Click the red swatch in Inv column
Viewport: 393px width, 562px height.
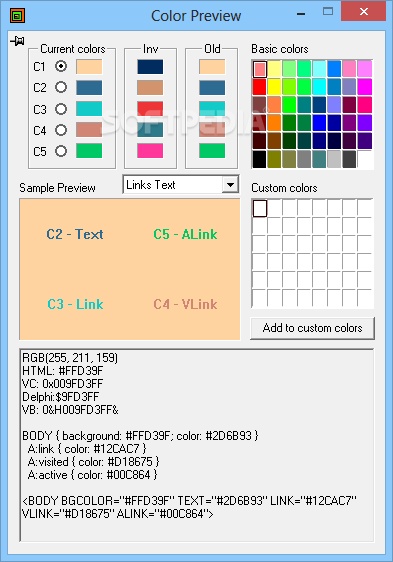tap(150, 109)
